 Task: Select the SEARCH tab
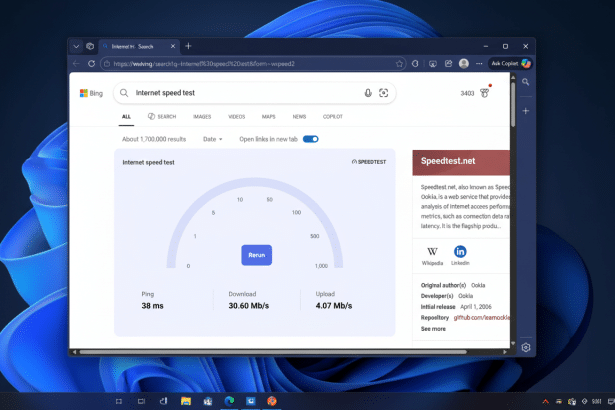tap(162, 117)
